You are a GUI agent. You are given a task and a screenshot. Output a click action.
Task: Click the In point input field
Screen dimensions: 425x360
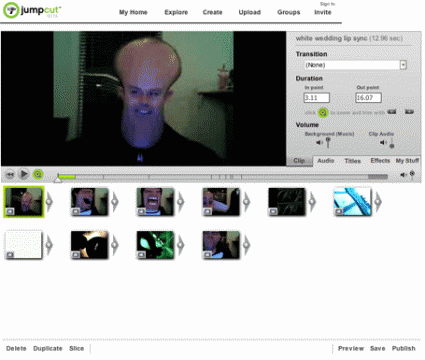tap(316, 98)
